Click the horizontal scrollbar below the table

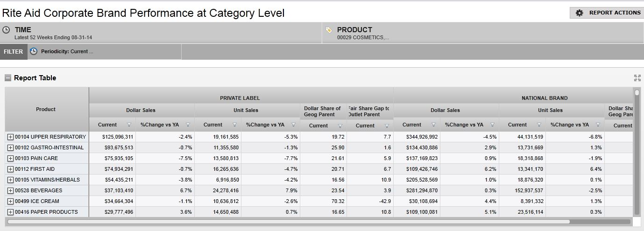click(x=289, y=222)
